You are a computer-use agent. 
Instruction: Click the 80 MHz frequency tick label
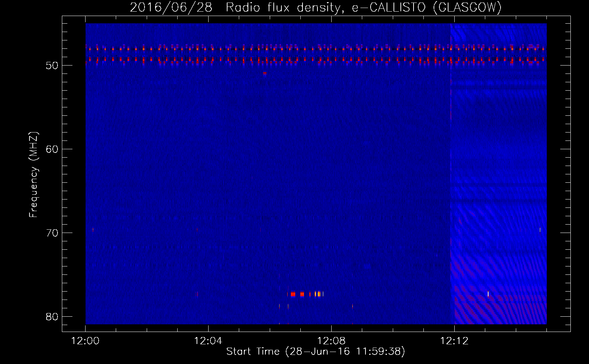point(52,317)
